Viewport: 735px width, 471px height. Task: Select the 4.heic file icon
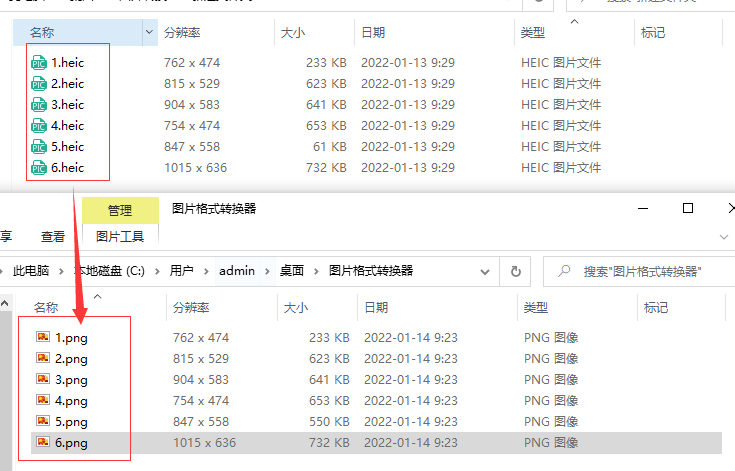pyautogui.click(x=39, y=126)
